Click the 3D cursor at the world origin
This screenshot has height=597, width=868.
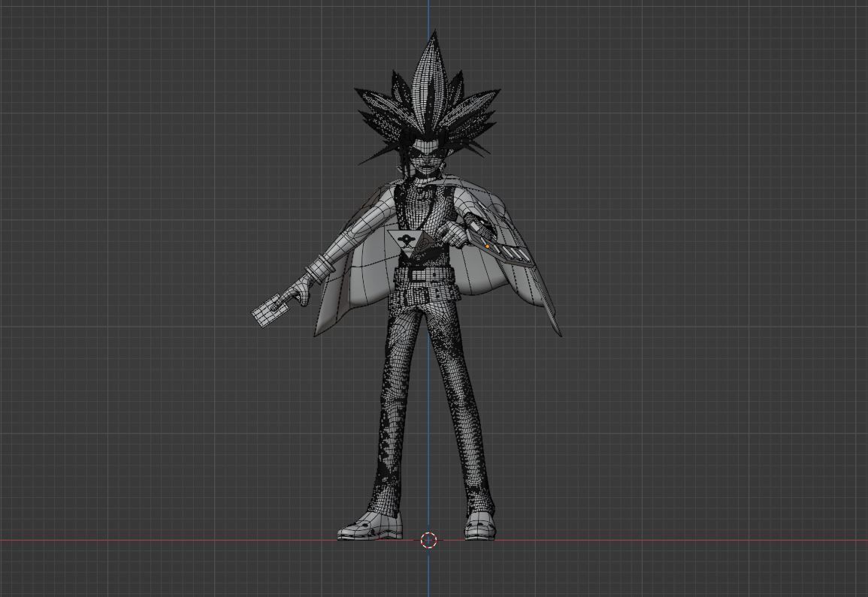pos(428,540)
